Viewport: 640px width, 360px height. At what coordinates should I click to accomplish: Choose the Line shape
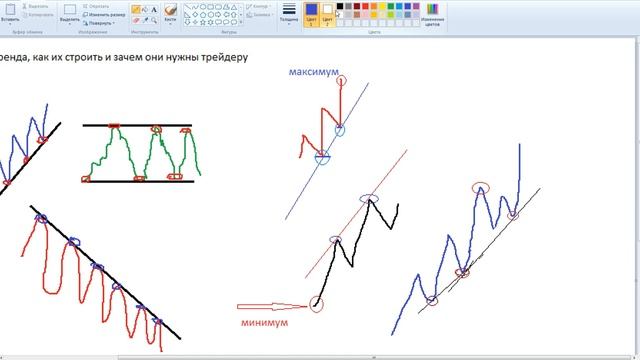coord(187,7)
